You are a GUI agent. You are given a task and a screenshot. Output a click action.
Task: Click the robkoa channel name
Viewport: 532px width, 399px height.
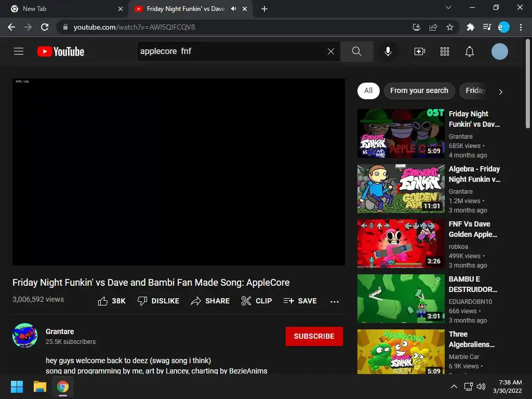(x=458, y=247)
